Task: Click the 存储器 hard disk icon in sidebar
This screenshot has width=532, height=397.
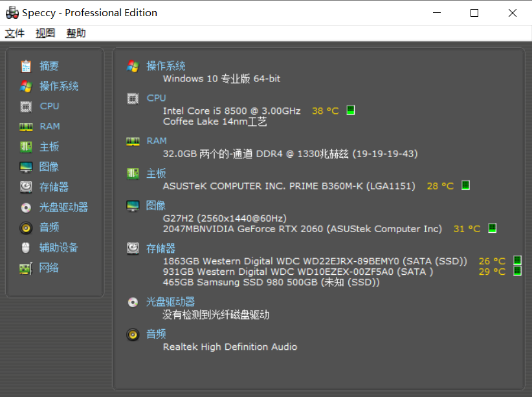Action: [x=26, y=187]
